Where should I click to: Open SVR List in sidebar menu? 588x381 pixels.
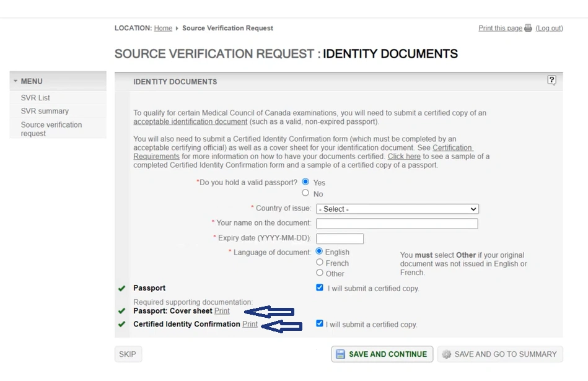(35, 98)
